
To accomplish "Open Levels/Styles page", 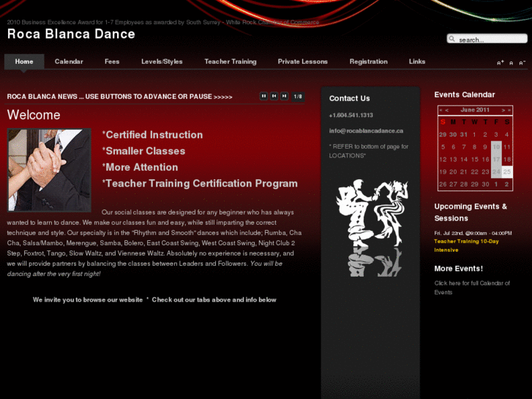I will (162, 61).
